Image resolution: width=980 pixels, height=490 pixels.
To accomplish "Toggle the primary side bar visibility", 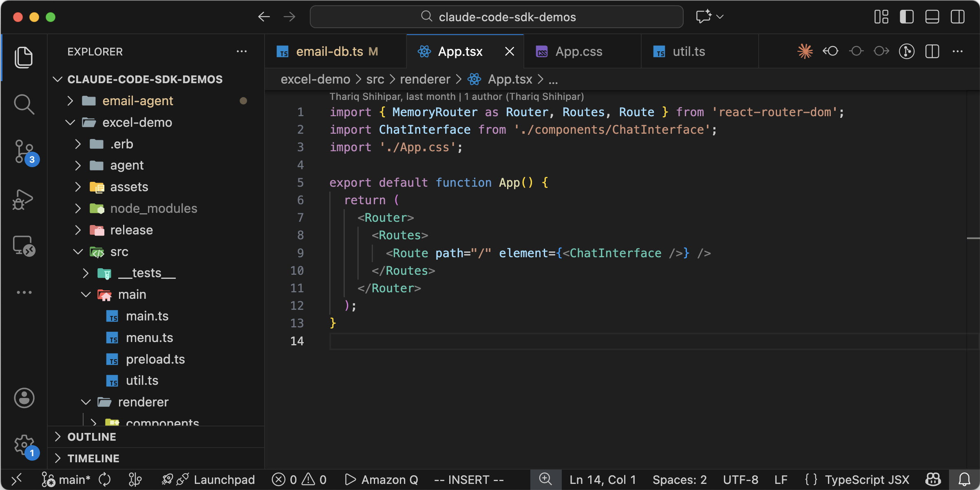I will pyautogui.click(x=907, y=17).
